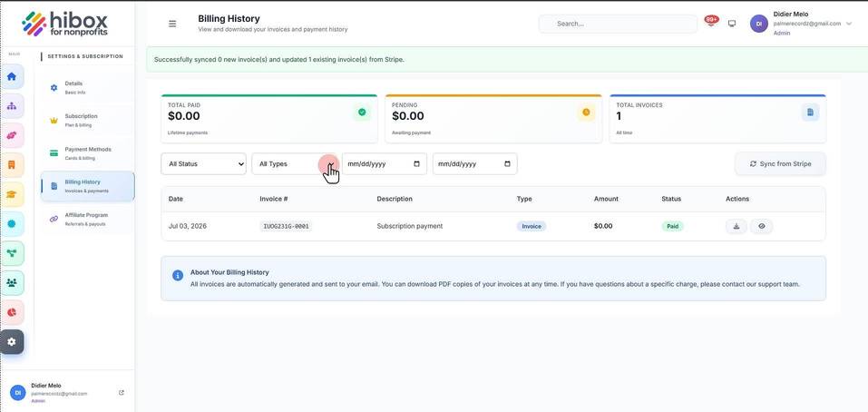Click the orange building sidebar icon

click(x=12, y=165)
